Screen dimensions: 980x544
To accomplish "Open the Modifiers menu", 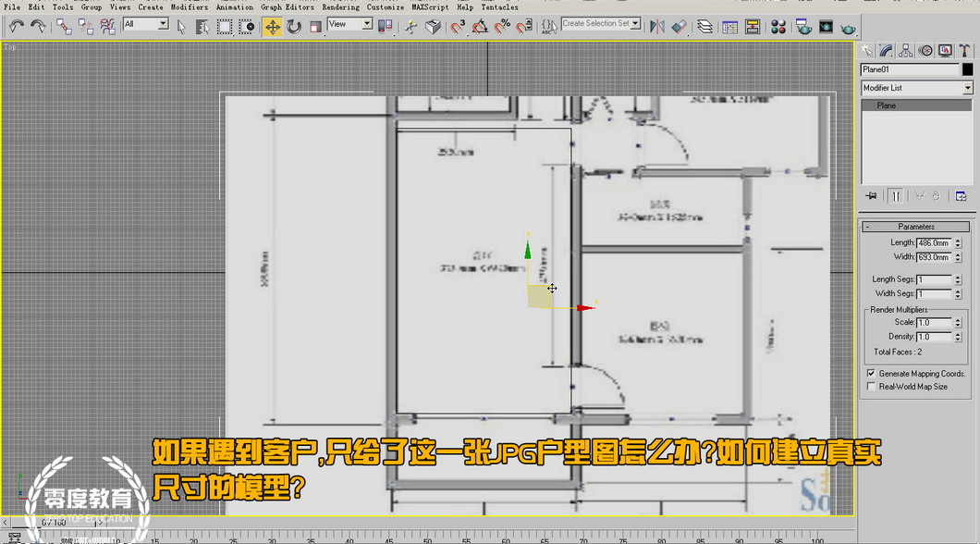I will coord(189,6).
